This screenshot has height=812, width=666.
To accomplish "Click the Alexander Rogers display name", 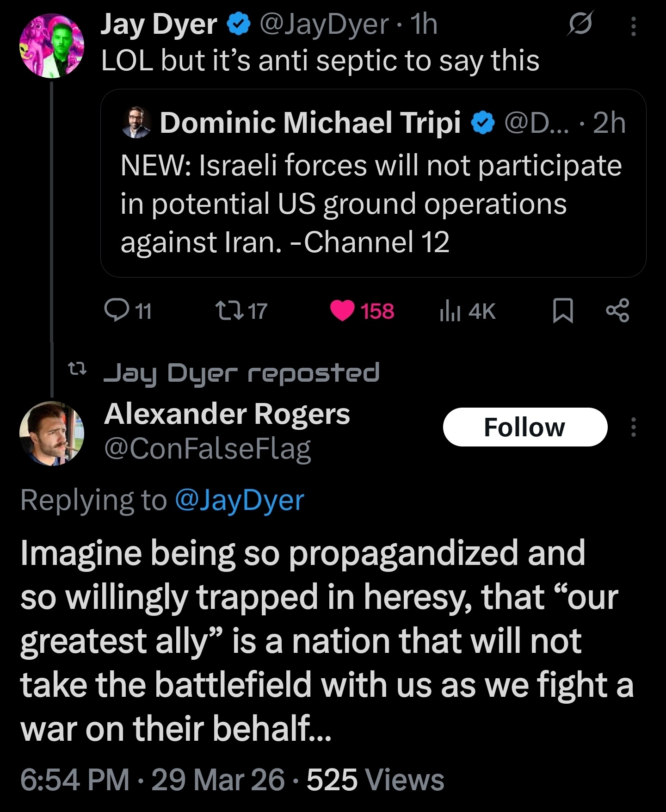I will pyautogui.click(x=227, y=414).
